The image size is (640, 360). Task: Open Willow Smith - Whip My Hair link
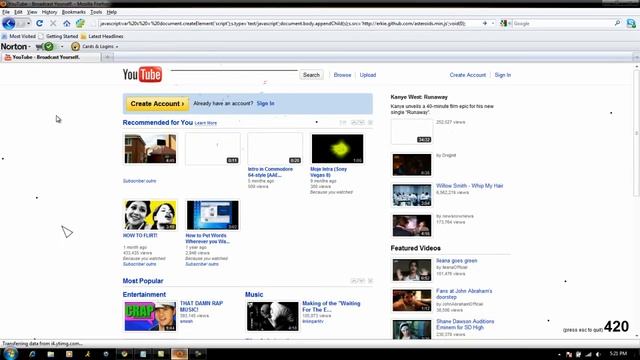point(469,186)
